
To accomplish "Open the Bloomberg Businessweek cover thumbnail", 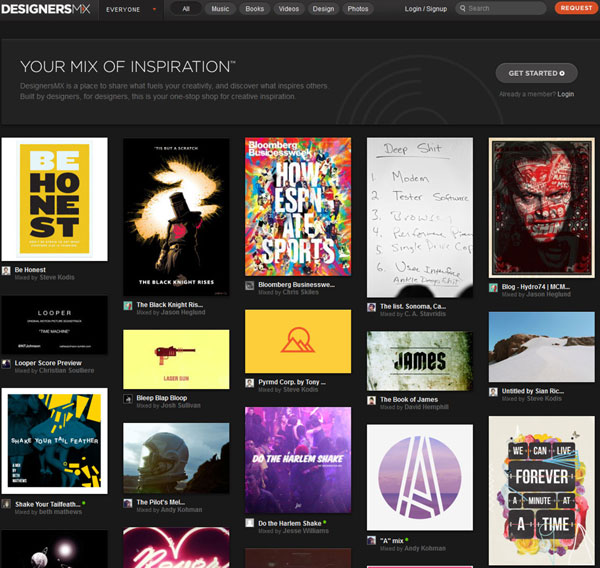I will 298,207.
